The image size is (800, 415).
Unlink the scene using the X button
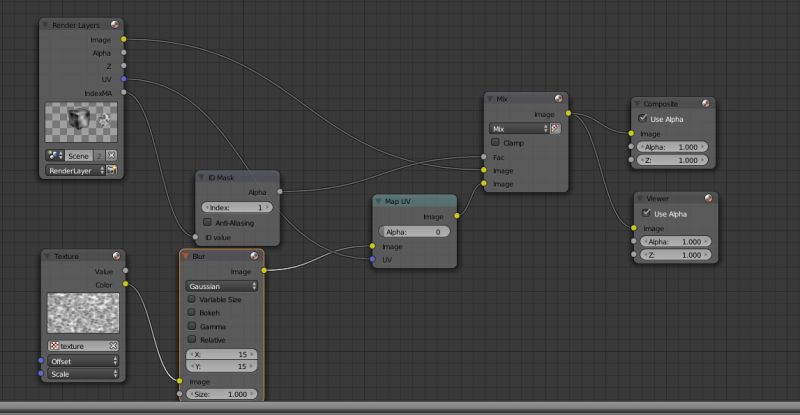click(x=111, y=155)
